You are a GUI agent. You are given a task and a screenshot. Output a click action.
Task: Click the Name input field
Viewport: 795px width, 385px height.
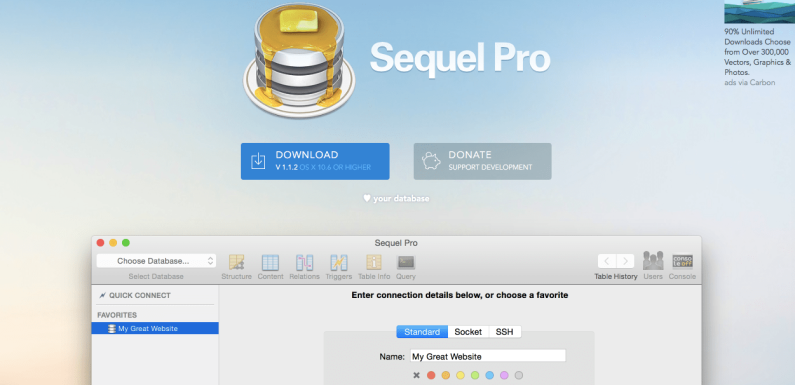tap(487, 356)
